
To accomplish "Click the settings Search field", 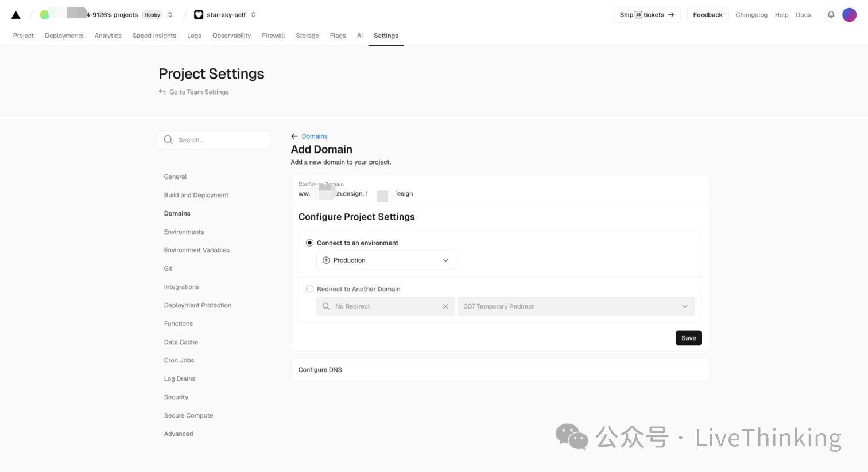I will (x=214, y=140).
